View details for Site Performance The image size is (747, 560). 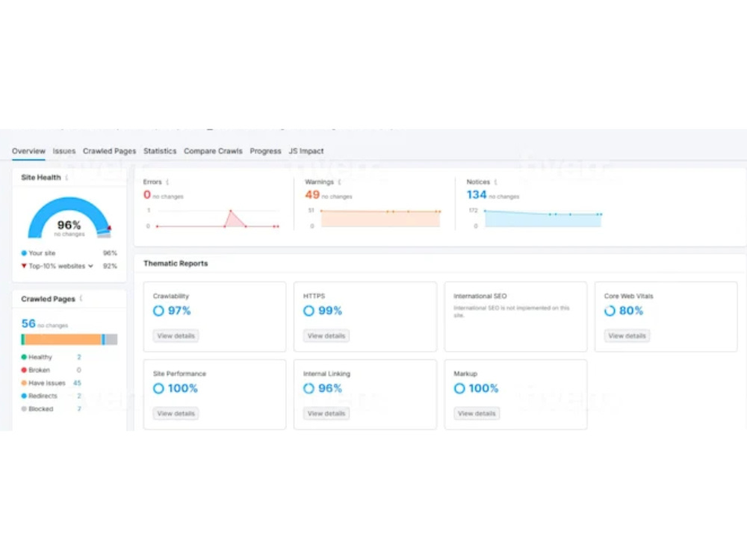(176, 414)
